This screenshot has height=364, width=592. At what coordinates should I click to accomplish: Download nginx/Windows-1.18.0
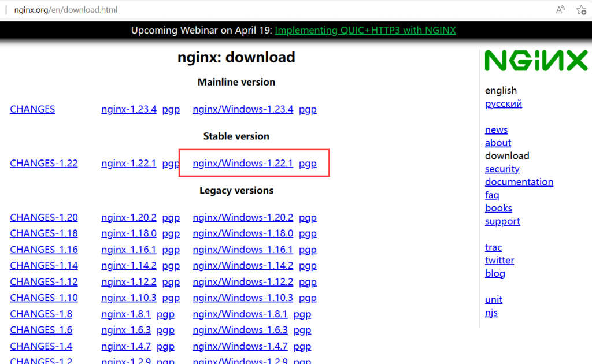pos(243,233)
